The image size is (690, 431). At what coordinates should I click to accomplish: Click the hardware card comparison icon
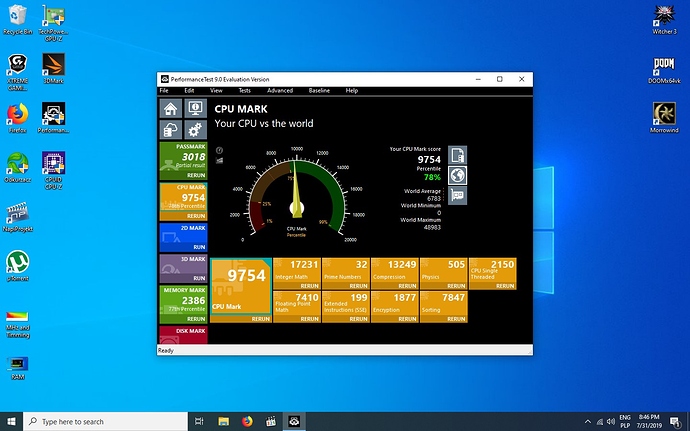click(458, 195)
